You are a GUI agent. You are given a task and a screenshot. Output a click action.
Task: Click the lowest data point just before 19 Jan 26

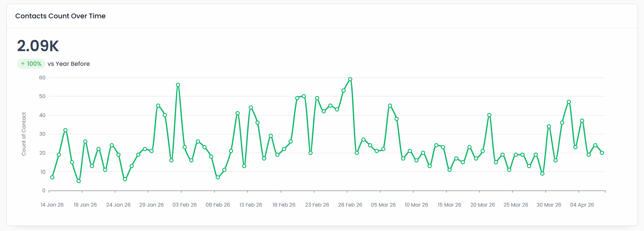tap(79, 181)
